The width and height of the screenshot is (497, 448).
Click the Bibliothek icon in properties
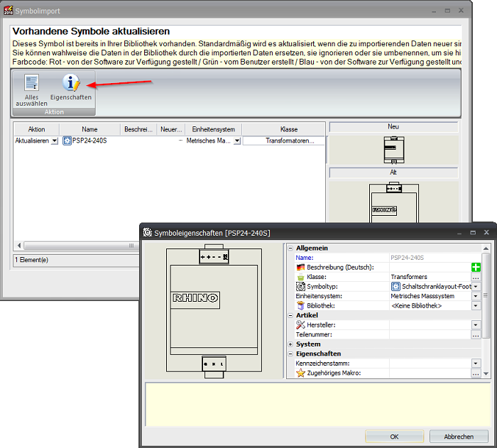[x=300, y=305]
